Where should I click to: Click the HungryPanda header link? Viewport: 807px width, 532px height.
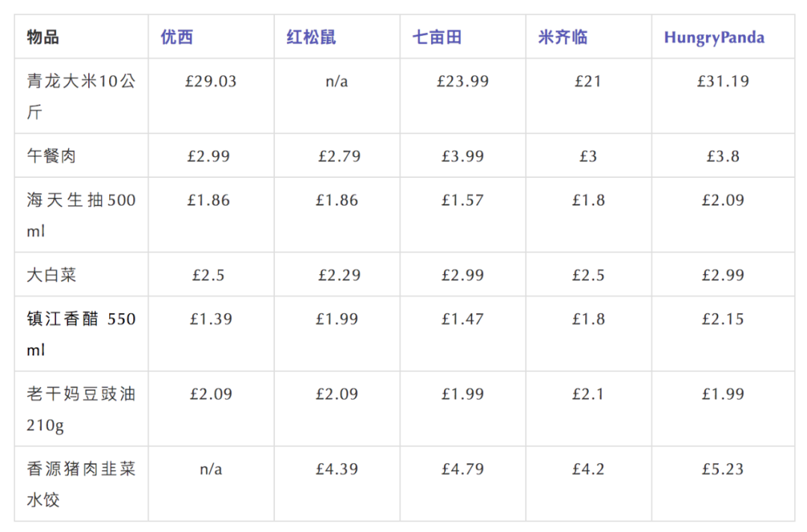[x=714, y=37]
